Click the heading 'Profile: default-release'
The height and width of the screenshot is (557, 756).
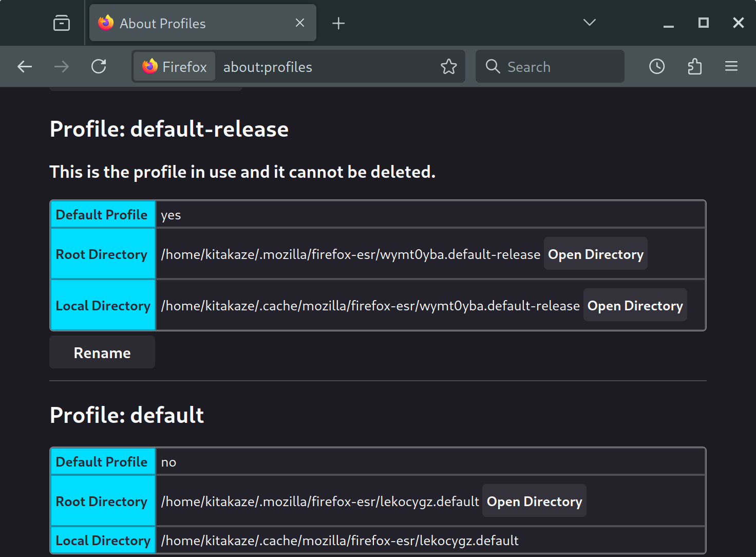pyautogui.click(x=169, y=129)
